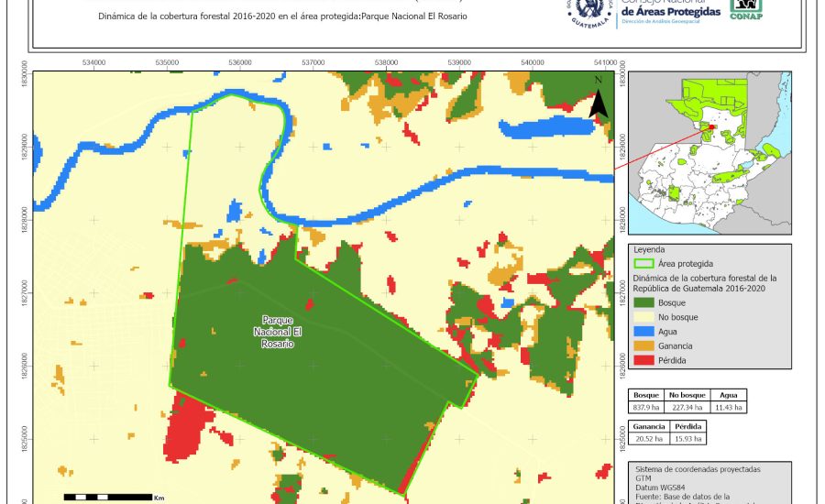Click the red location marker on inset map
The height and width of the screenshot is (504, 825).
coord(709,127)
